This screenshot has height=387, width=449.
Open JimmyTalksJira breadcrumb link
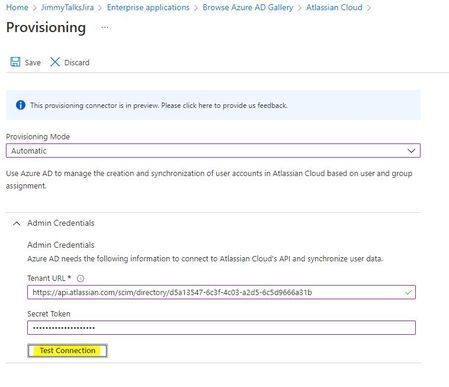point(67,7)
